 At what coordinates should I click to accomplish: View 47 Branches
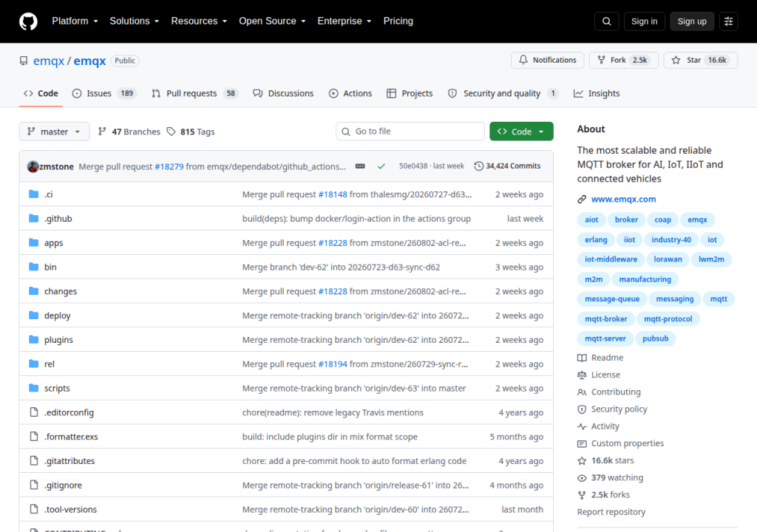pos(129,132)
